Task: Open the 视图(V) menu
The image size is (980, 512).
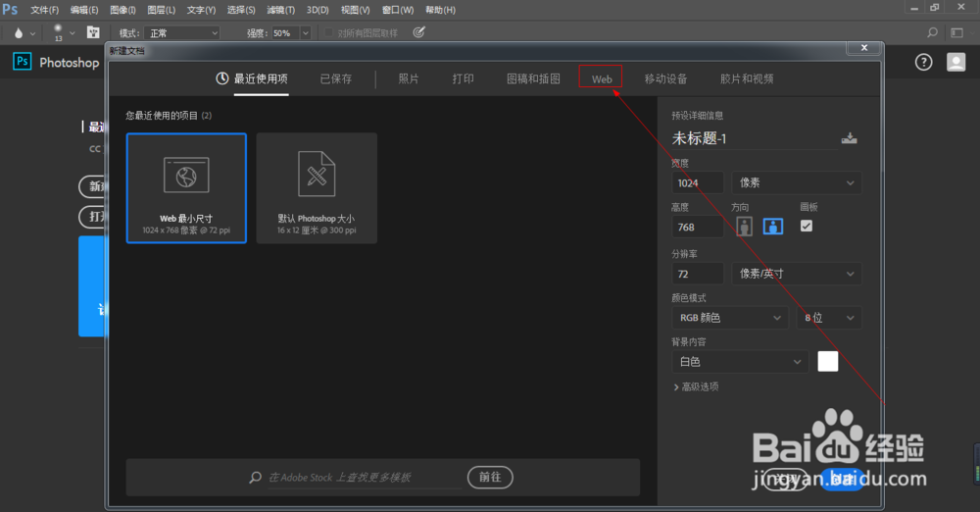Action: tap(356, 10)
